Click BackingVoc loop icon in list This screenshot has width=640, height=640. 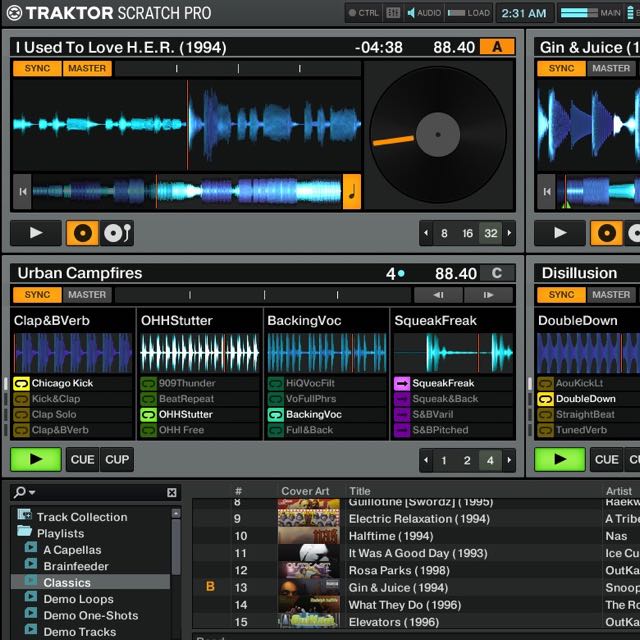(x=276, y=415)
